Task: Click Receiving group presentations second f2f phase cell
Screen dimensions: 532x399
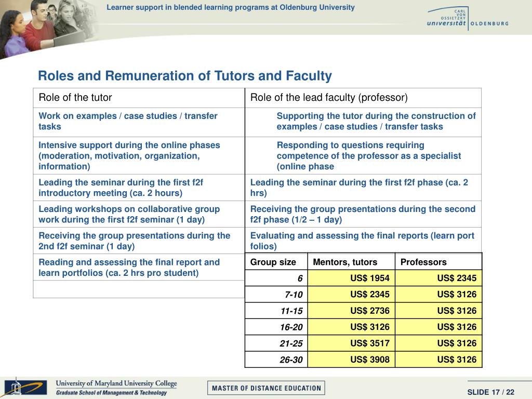Action: (363, 214)
